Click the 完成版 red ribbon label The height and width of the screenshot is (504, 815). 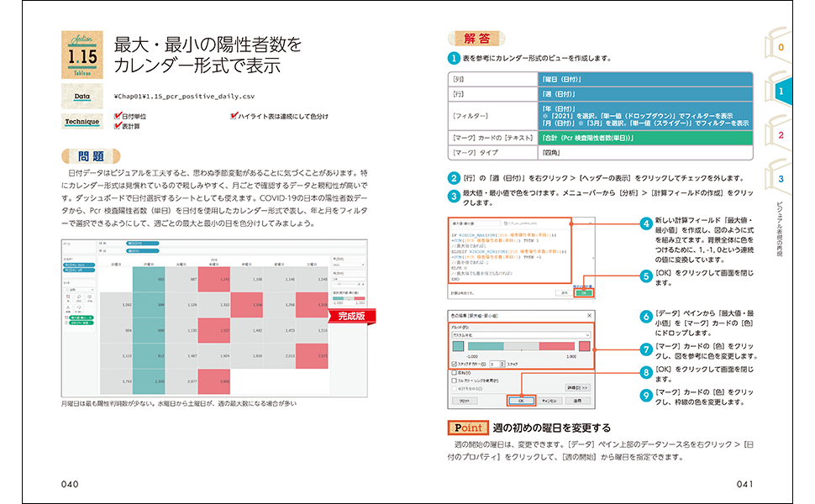point(351,316)
